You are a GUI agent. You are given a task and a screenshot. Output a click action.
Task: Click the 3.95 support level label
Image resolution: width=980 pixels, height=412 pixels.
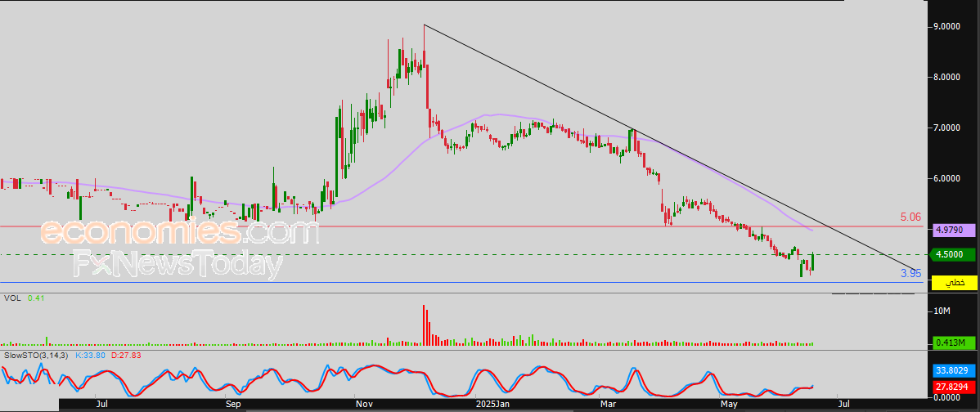click(910, 273)
